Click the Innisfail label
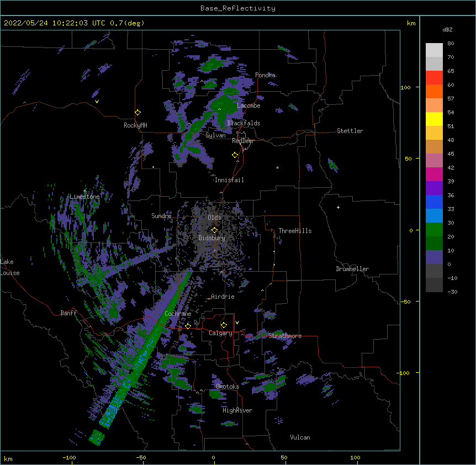Image resolution: width=476 pixels, height=465 pixels. coord(229,180)
